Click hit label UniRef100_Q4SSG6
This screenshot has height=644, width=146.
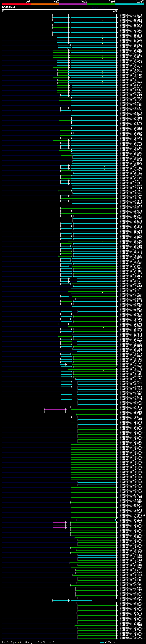point(131,429)
